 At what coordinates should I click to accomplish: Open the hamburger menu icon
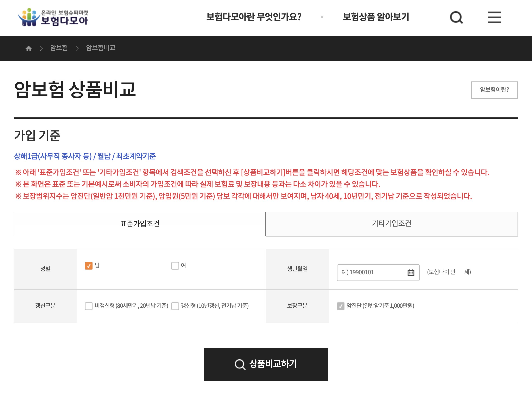494,17
